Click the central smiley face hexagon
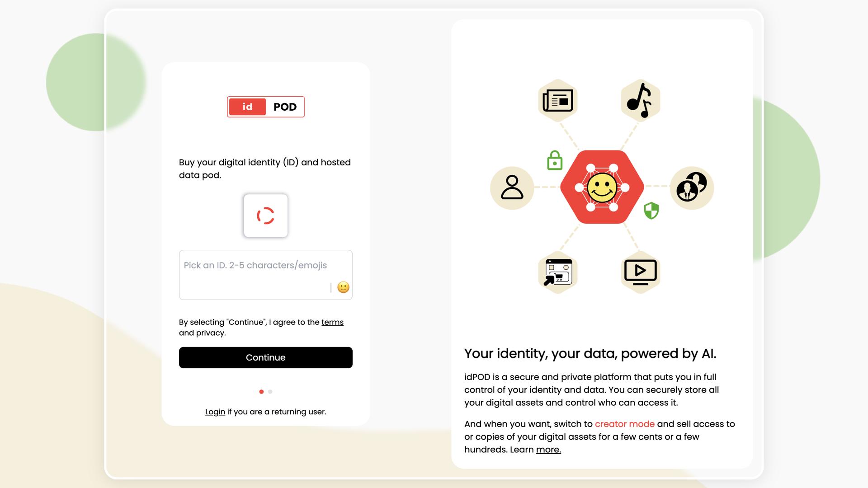Screen dimensions: 868x488 tap(602, 187)
